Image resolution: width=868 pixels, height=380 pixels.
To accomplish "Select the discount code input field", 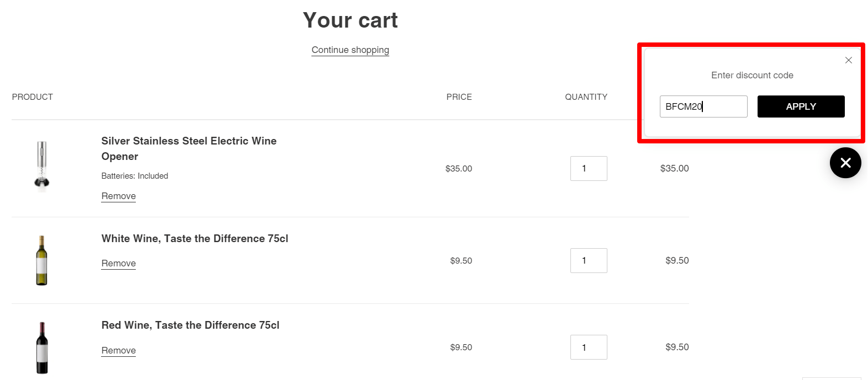I will tap(703, 106).
